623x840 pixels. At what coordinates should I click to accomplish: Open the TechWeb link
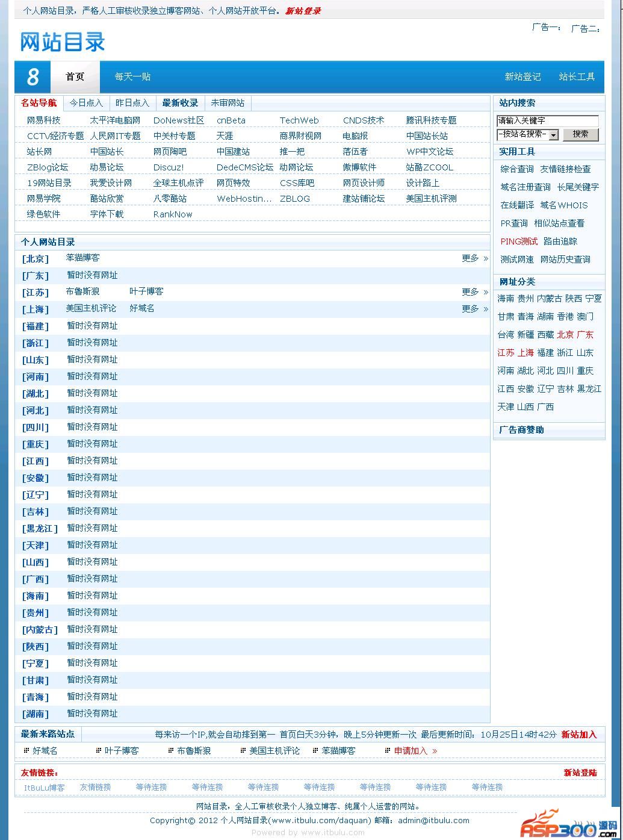[x=299, y=120]
